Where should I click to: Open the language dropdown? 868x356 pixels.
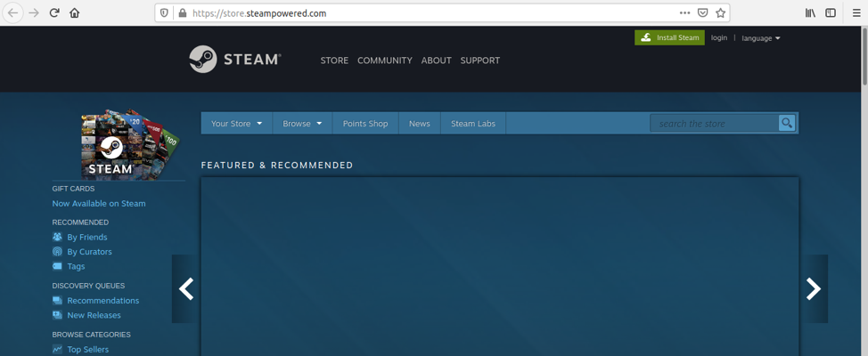coord(760,38)
